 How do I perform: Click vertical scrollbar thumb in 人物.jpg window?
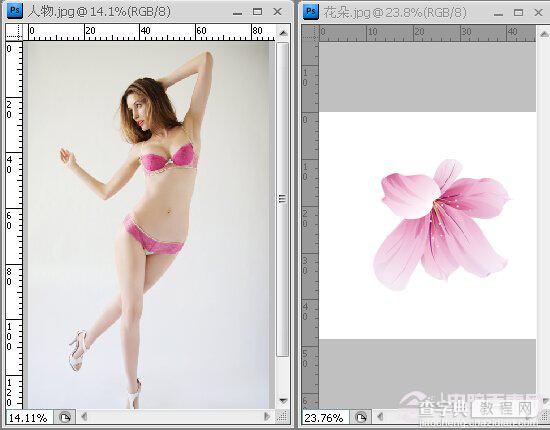[283, 199]
